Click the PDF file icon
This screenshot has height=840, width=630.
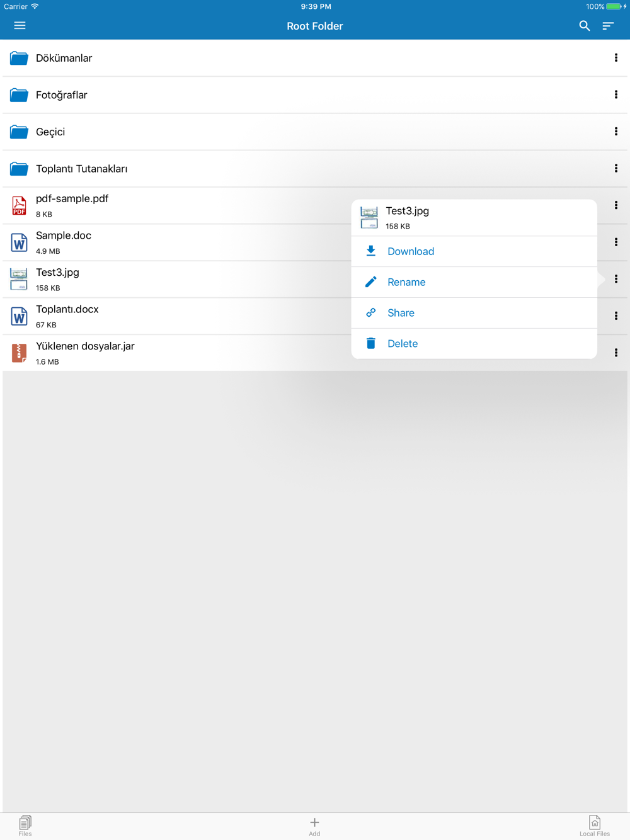click(x=19, y=205)
